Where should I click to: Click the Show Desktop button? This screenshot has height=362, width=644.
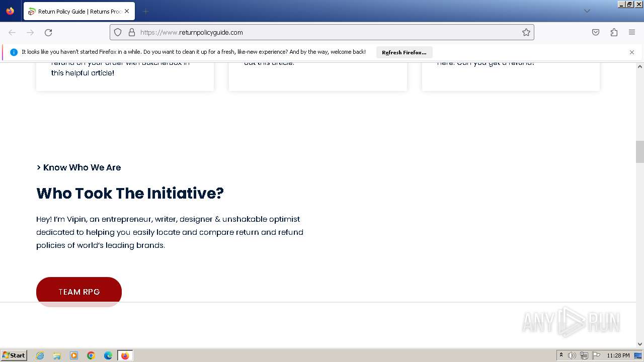(x=639, y=355)
